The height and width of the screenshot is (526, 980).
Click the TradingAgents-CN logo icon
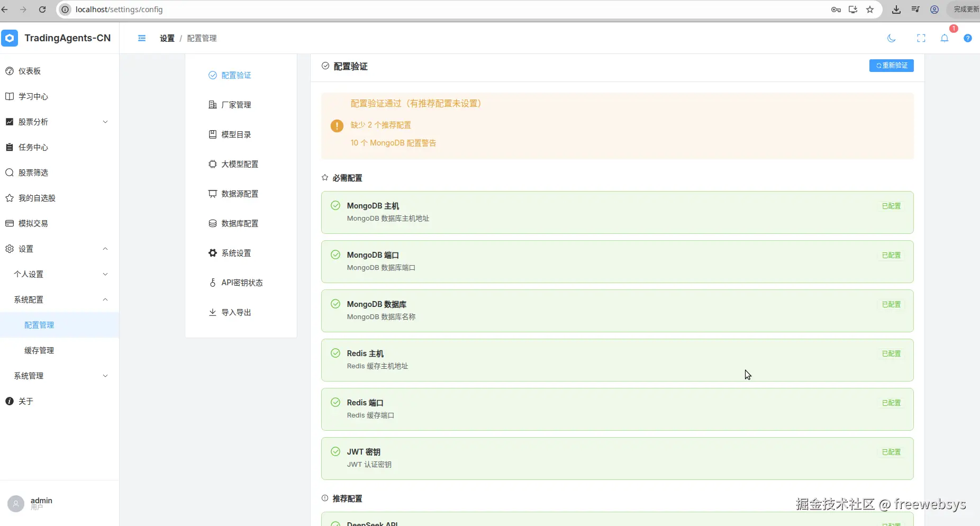point(10,38)
